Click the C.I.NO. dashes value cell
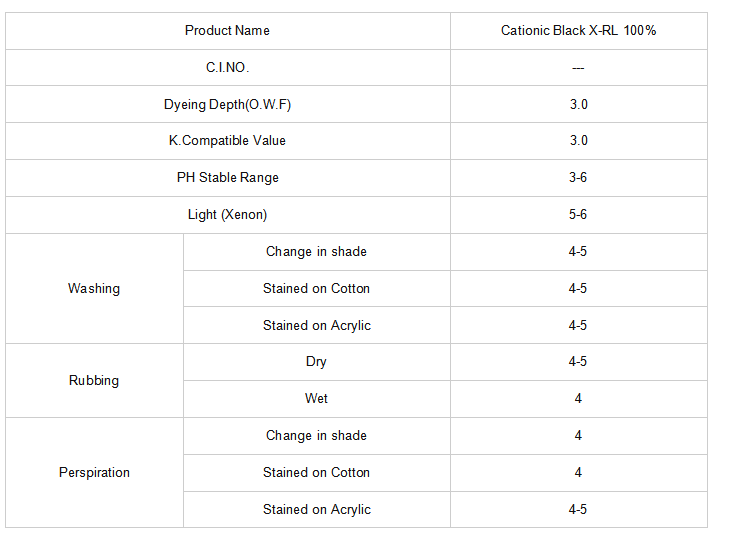 click(x=579, y=67)
